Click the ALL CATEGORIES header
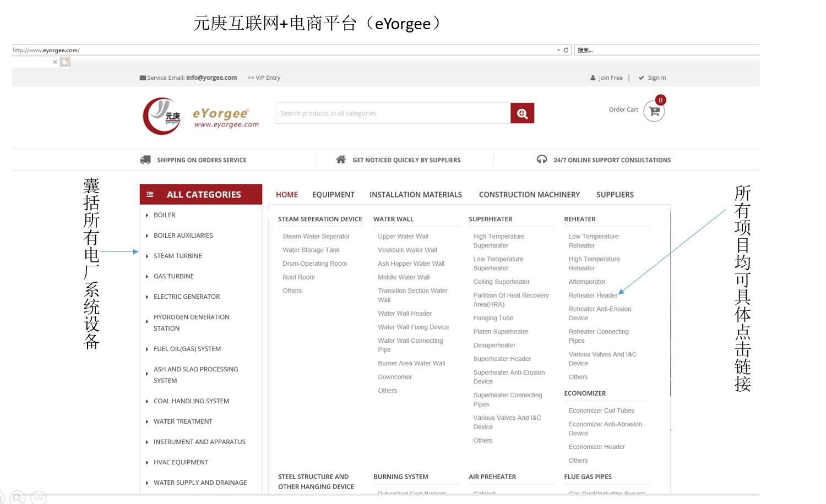 click(x=201, y=194)
